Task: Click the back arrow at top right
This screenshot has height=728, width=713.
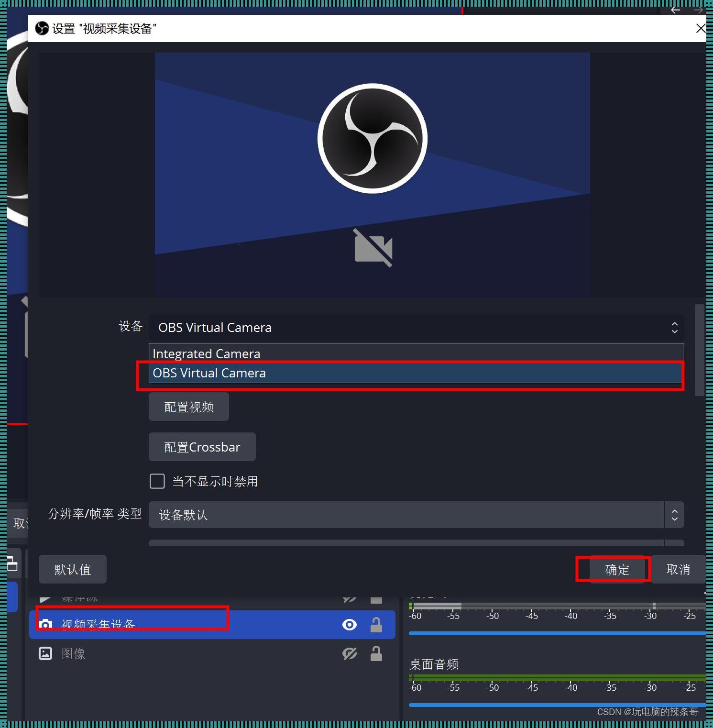Action: tap(676, 10)
